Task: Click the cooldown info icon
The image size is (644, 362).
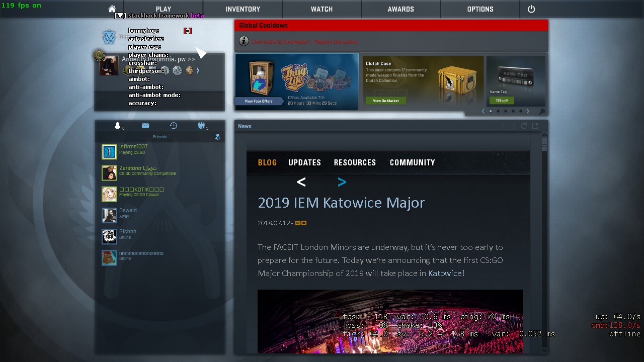Action: 244,41
